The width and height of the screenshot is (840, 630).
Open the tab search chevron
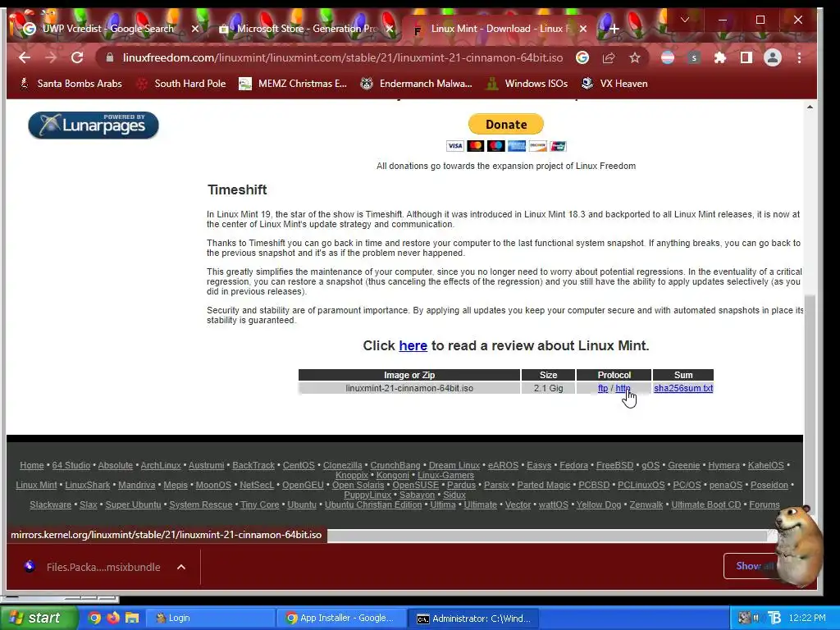[x=685, y=20]
